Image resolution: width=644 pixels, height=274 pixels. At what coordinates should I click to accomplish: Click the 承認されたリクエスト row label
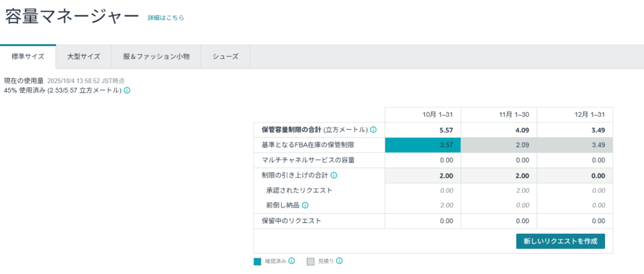pos(299,190)
